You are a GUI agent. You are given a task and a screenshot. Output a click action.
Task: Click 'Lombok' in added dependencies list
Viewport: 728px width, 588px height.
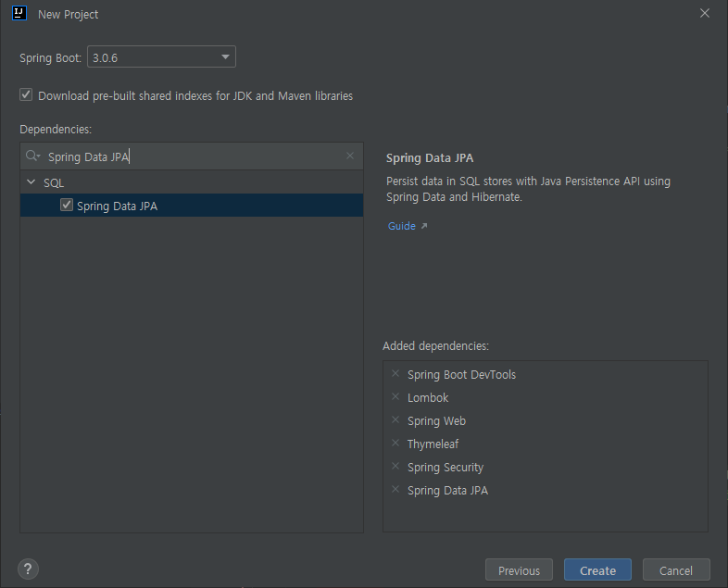pos(428,398)
